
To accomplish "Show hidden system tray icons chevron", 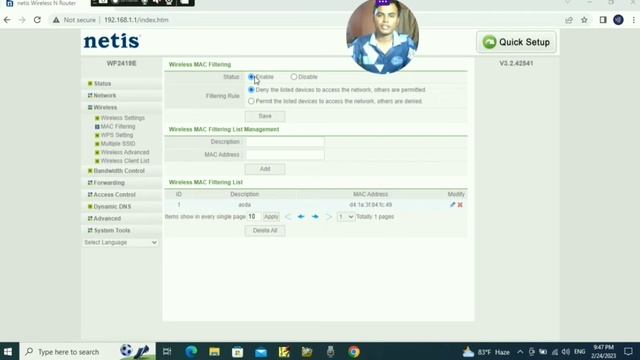I will pyautogui.click(x=520, y=352).
